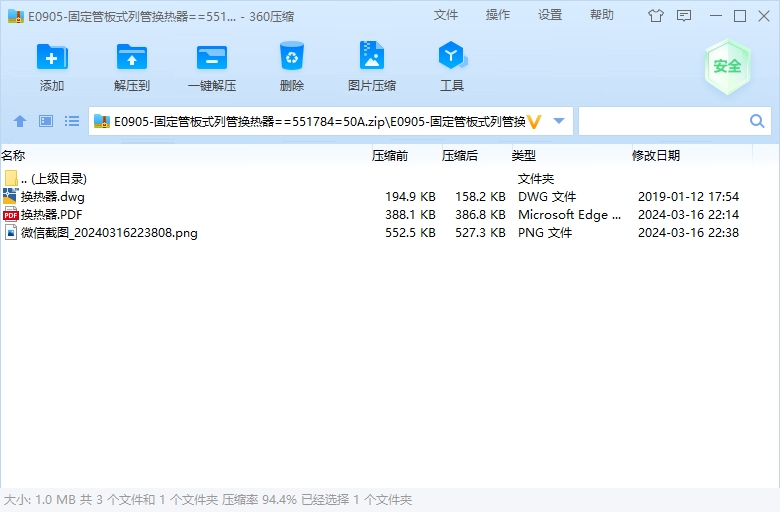Open the 图片压缩 image compression tool
The height and width of the screenshot is (512, 780).
point(372,55)
